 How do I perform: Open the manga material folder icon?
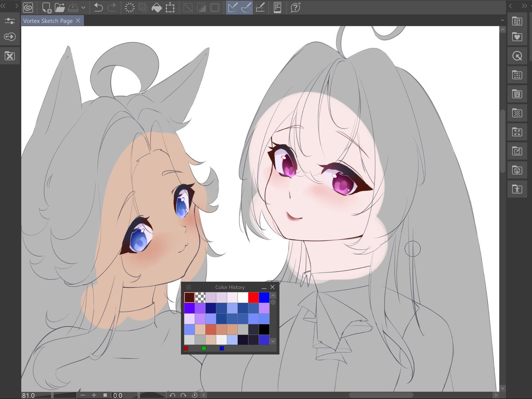pyautogui.click(x=517, y=94)
